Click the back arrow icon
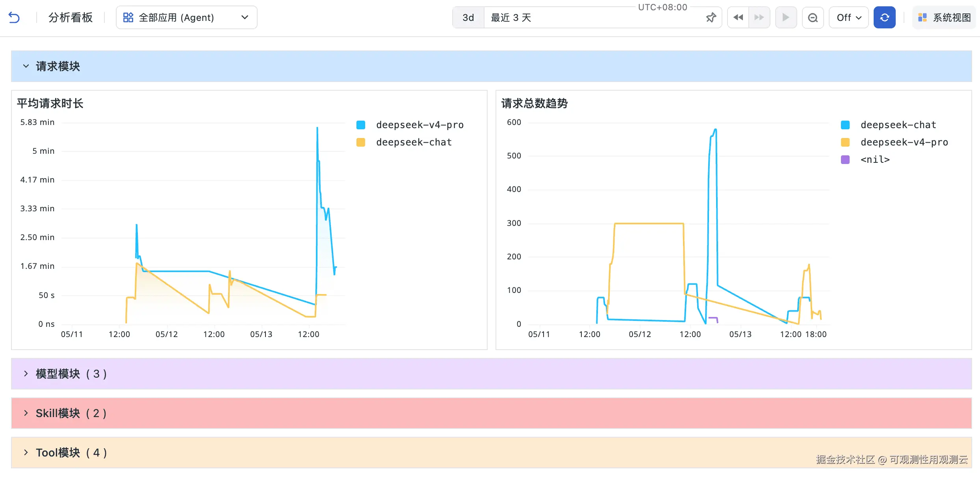This screenshot has width=980, height=477. click(x=14, y=18)
